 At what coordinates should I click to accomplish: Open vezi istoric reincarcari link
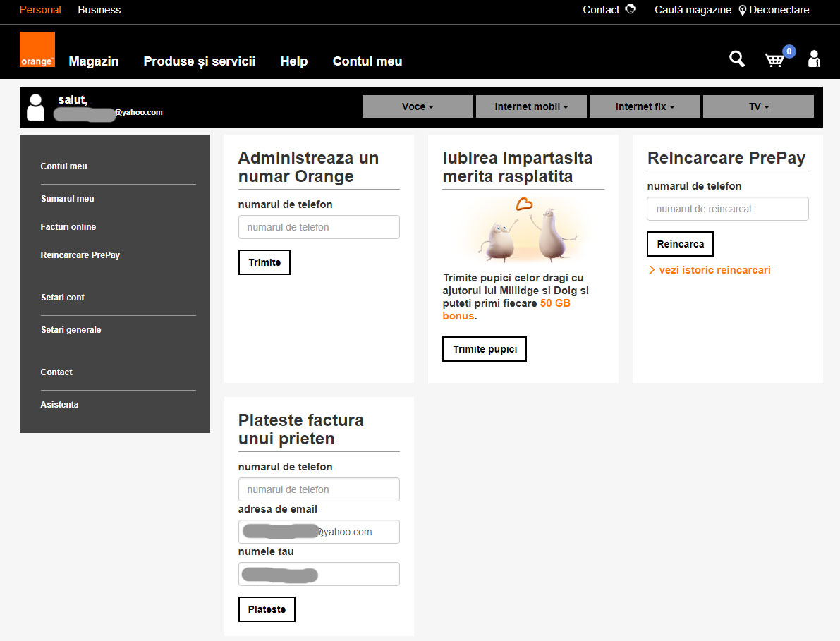pos(714,270)
